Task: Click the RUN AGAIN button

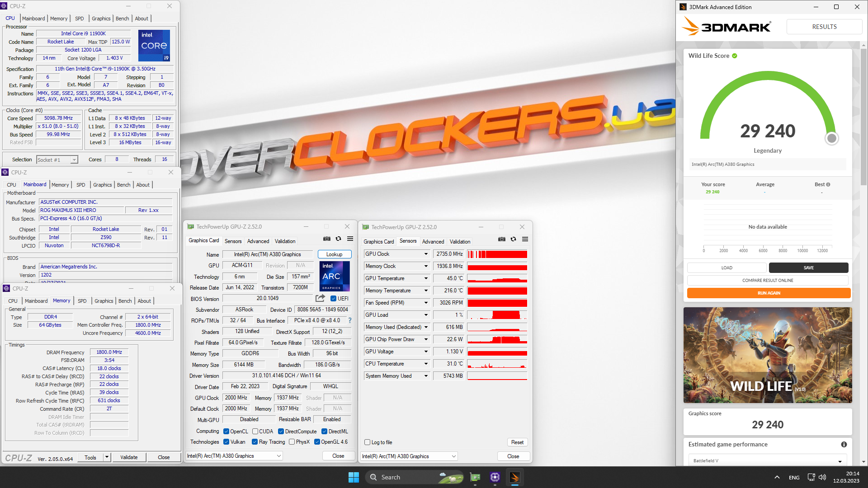Action: (769, 293)
